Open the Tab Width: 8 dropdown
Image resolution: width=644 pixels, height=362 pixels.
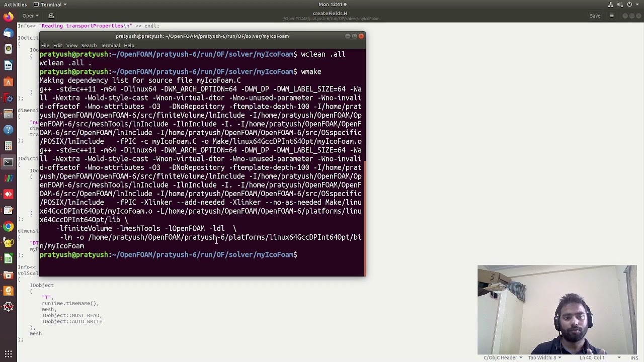(x=544, y=357)
